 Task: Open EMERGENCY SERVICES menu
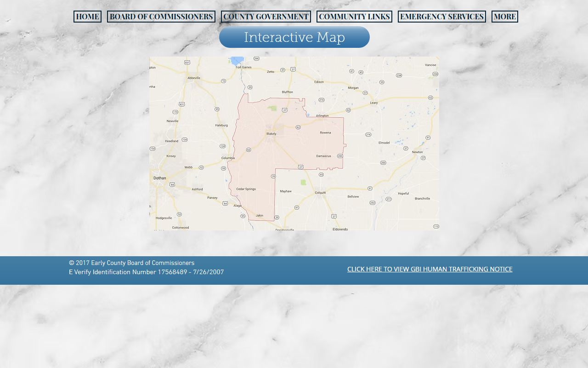tap(442, 17)
